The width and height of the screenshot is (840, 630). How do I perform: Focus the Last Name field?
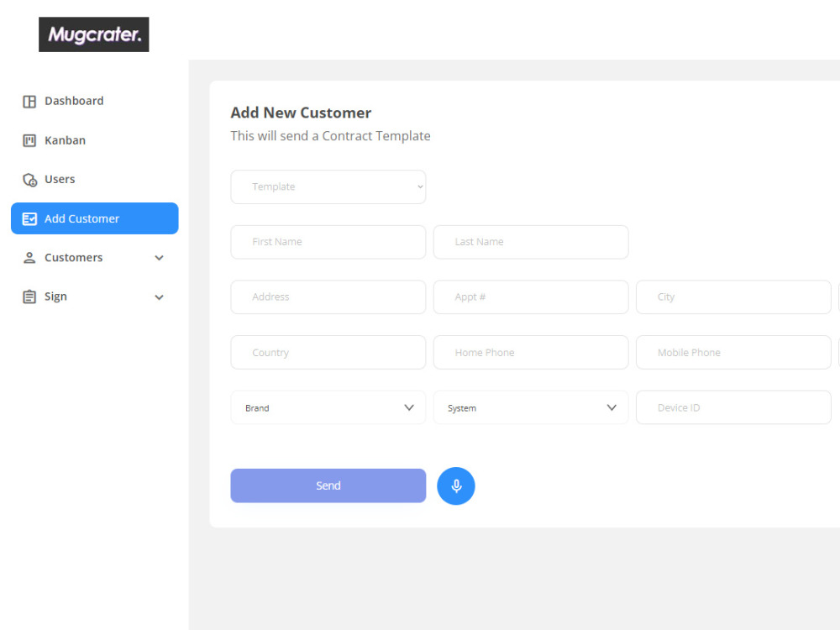531,242
